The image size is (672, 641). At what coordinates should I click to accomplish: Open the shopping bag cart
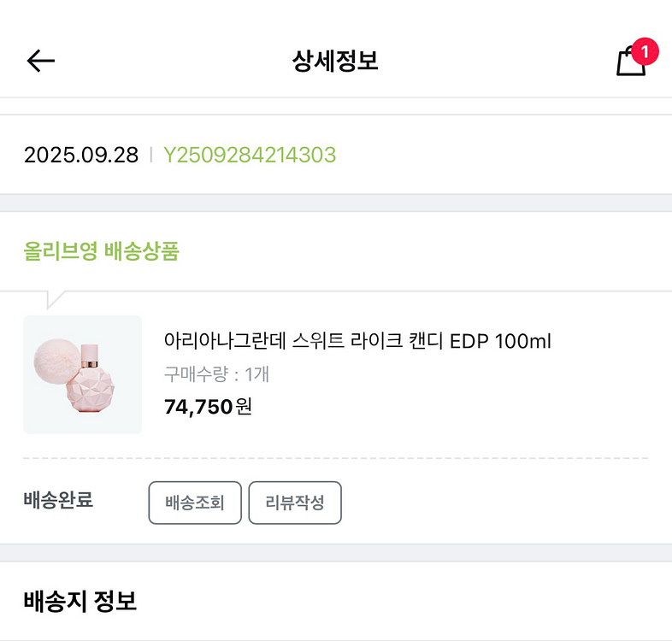tap(630, 62)
